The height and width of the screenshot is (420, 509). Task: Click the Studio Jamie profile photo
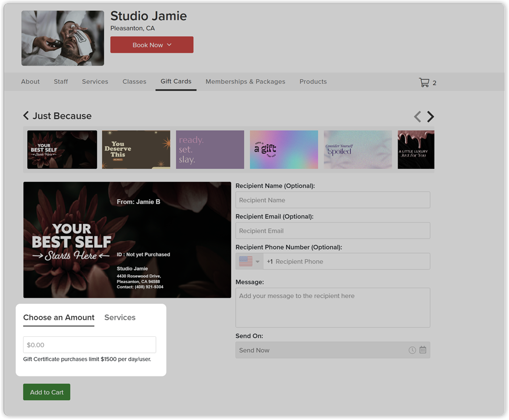[63, 38]
